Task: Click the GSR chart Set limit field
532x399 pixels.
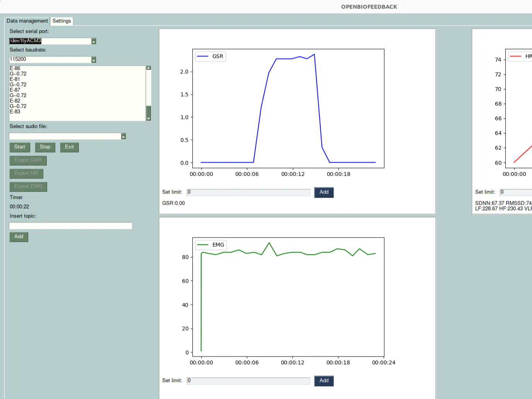Action: coord(248,192)
